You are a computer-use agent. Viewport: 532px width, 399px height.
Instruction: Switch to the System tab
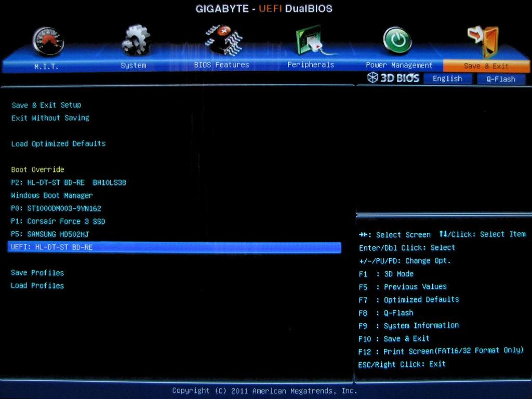tap(134, 65)
